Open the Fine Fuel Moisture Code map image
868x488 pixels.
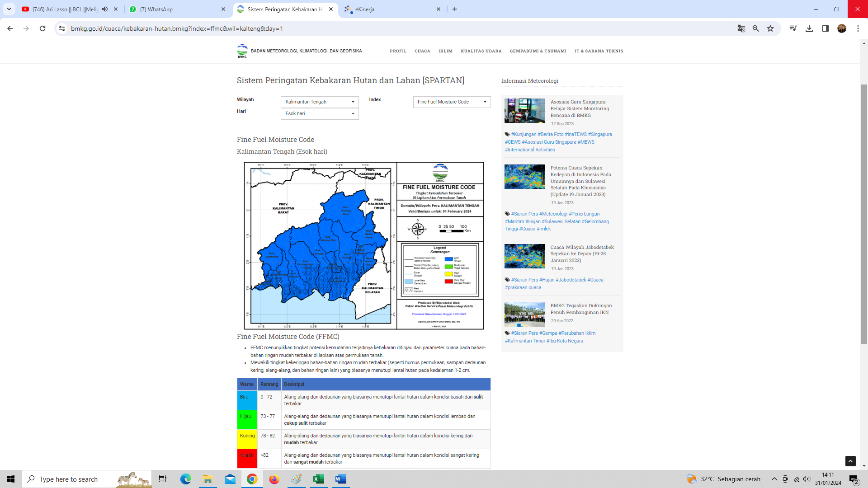click(364, 245)
